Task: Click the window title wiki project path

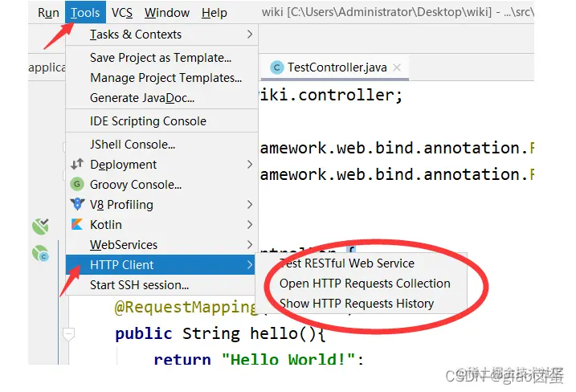Action: 398,13
